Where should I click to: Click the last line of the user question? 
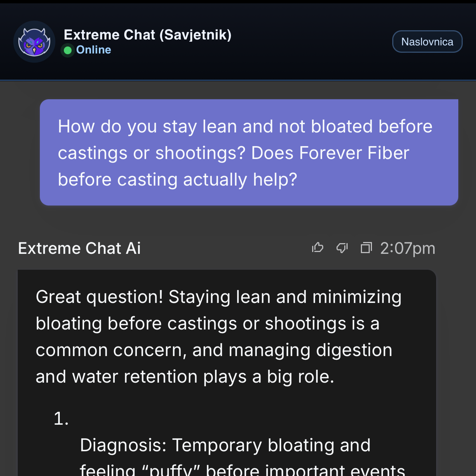tap(177, 180)
